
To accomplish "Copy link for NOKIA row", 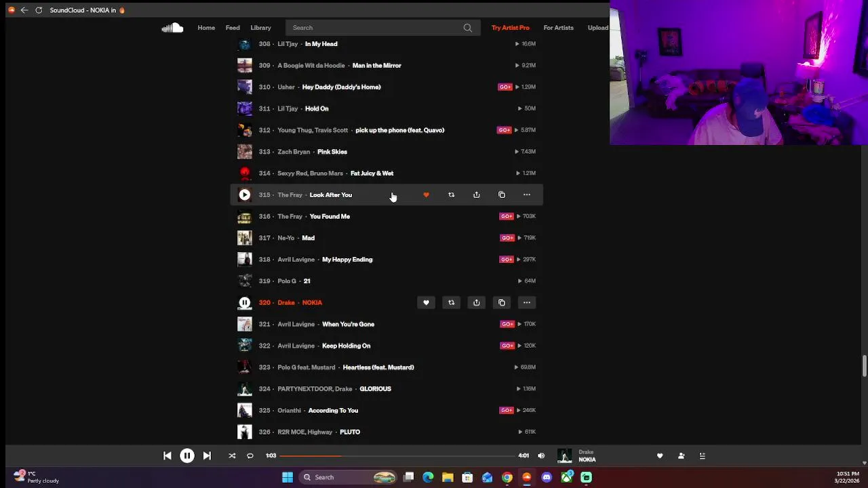I will click(502, 303).
